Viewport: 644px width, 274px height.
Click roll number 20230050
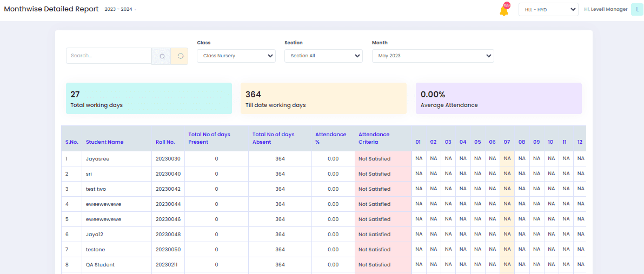(x=168, y=249)
